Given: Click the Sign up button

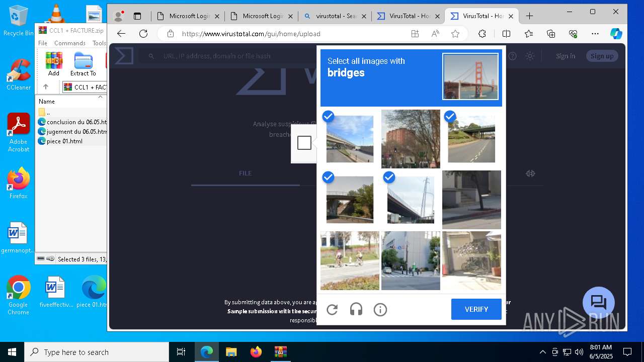Looking at the screenshot, I should coord(602,56).
